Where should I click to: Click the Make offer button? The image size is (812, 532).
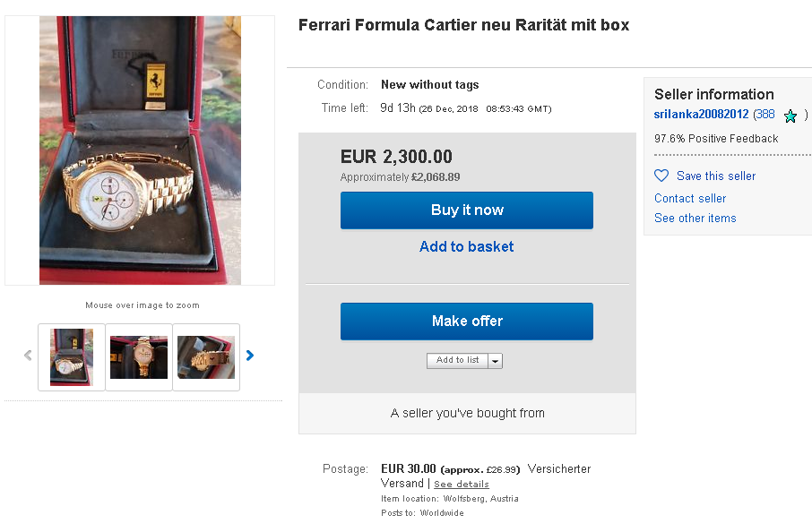467,322
